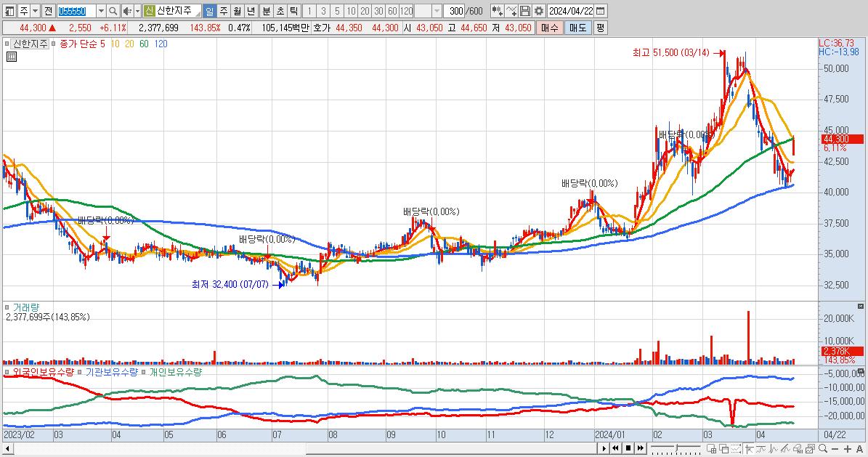
Task: Select the 분 (minute) period toggle
Action: click(267, 10)
